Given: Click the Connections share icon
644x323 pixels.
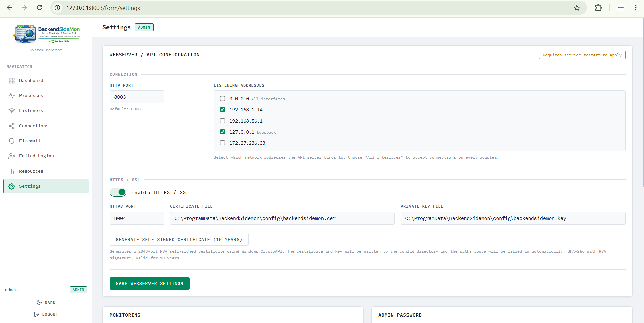Looking at the screenshot, I should pyautogui.click(x=12, y=126).
